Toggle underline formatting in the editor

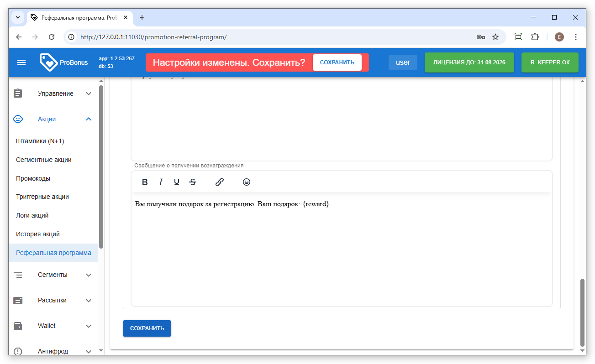[x=177, y=182]
